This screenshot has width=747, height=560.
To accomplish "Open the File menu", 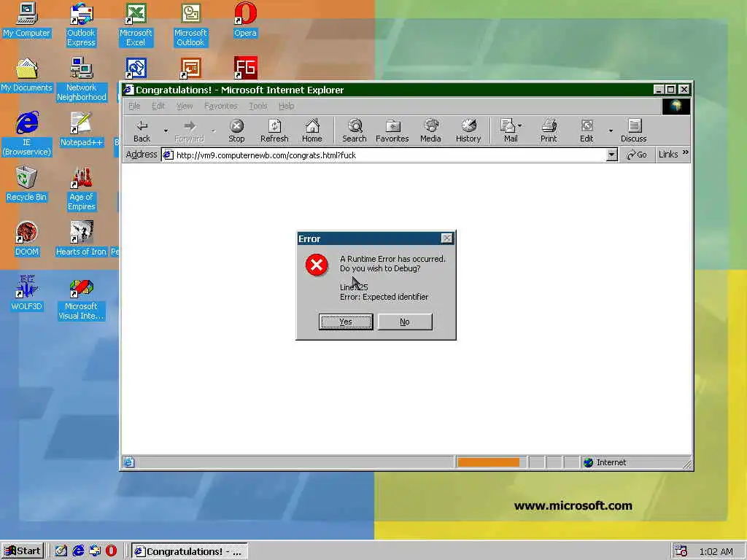I will pos(134,106).
